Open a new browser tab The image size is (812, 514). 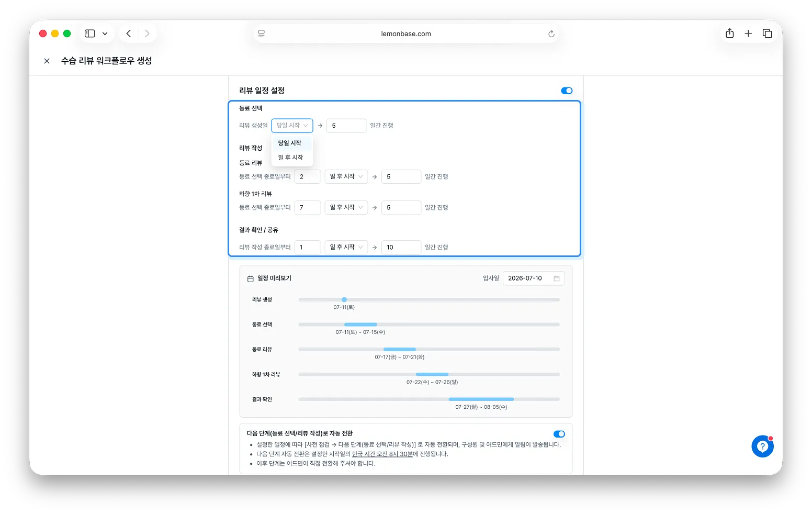click(x=748, y=33)
